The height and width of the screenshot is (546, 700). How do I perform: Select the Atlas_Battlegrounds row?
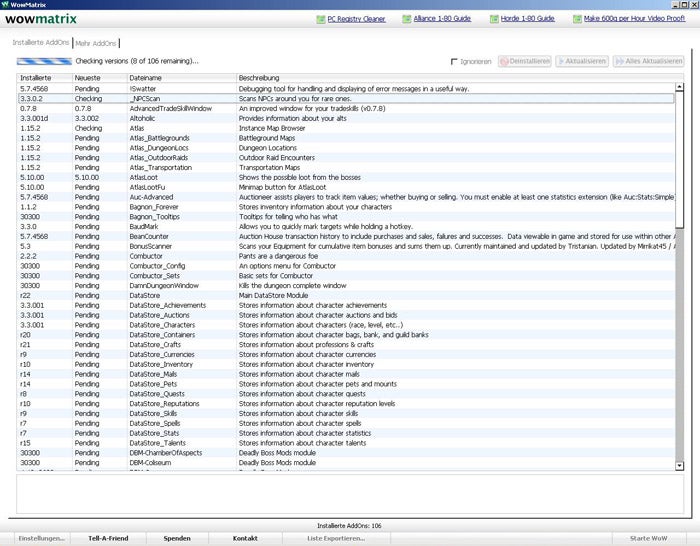346,138
